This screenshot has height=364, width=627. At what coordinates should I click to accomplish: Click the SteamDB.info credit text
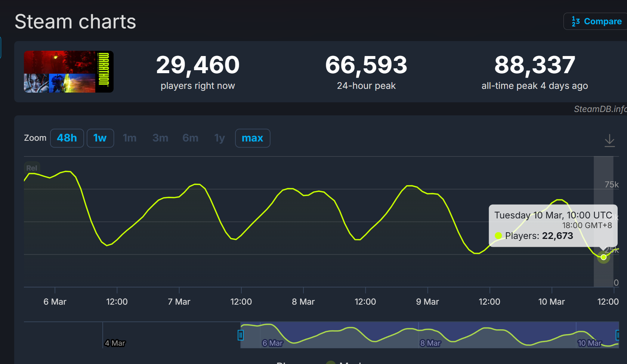(x=600, y=109)
